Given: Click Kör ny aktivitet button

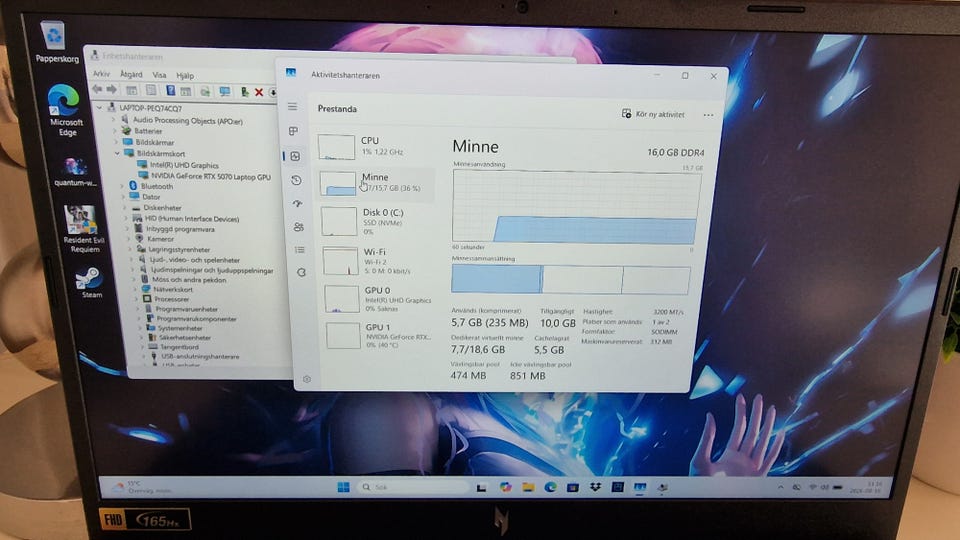Looking at the screenshot, I should [653, 114].
